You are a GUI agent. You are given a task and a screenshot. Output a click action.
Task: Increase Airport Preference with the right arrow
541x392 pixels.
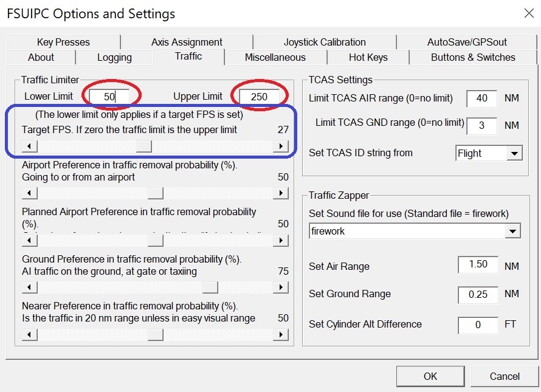pyautogui.click(x=281, y=193)
